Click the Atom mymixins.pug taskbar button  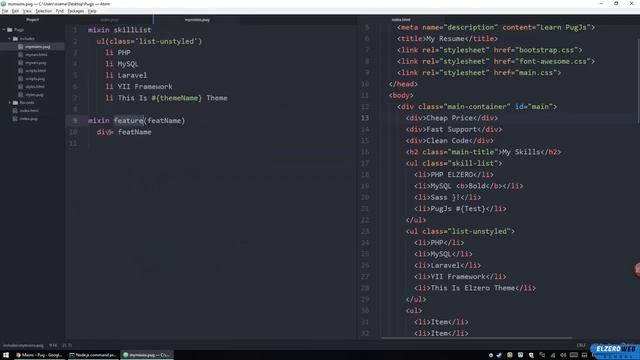[147, 355]
